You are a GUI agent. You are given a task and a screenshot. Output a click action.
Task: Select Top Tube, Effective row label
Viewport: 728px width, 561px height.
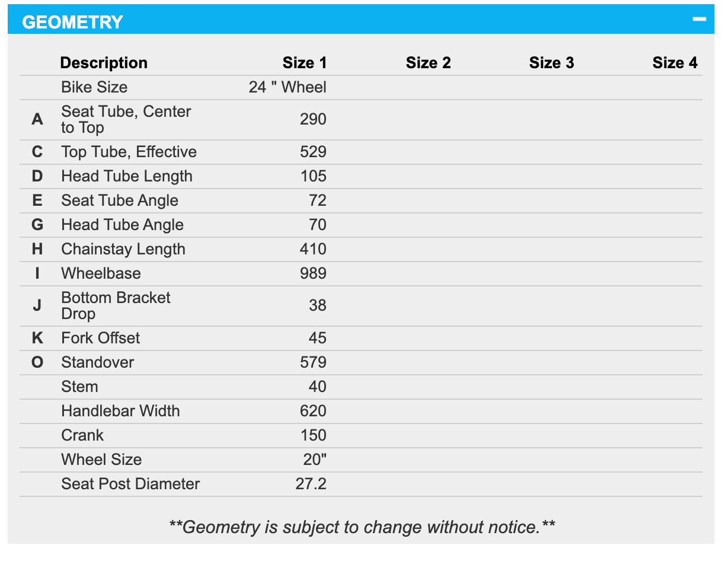(x=129, y=152)
